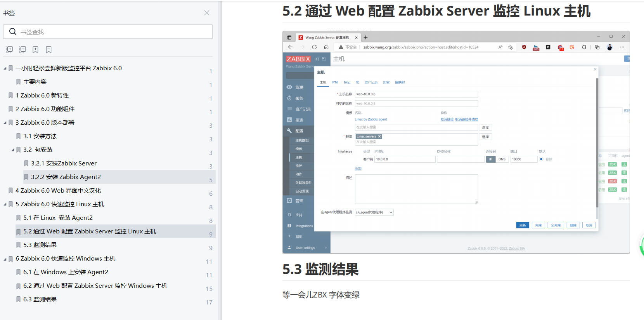
Task: Click the browser refresh icon in the screenshot
Action: (314, 47)
